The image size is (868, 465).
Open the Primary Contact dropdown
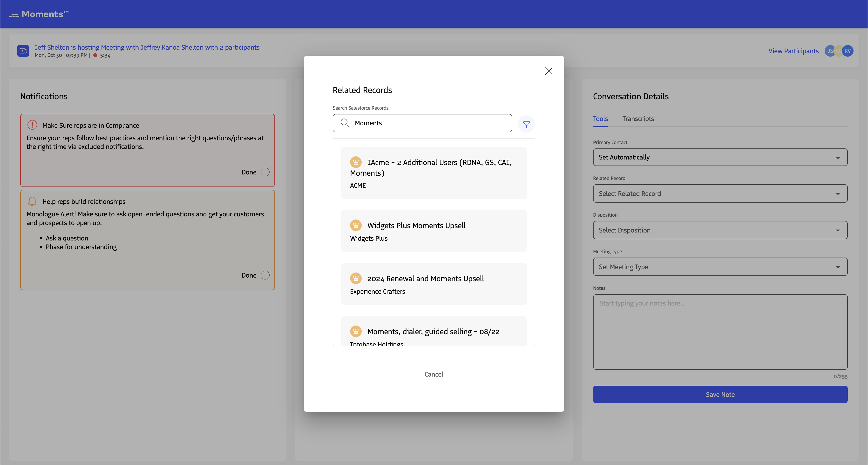tap(720, 157)
